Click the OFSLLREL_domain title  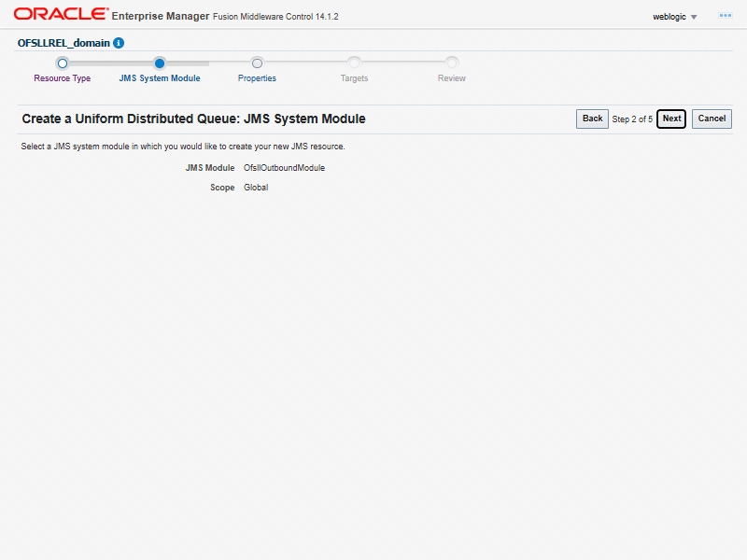(x=63, y=43)
